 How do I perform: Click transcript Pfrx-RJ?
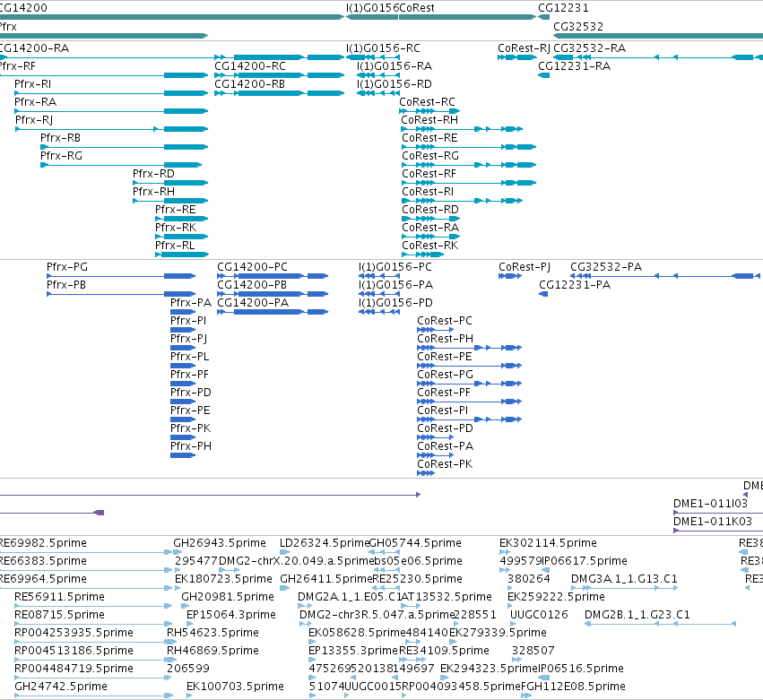111,129
